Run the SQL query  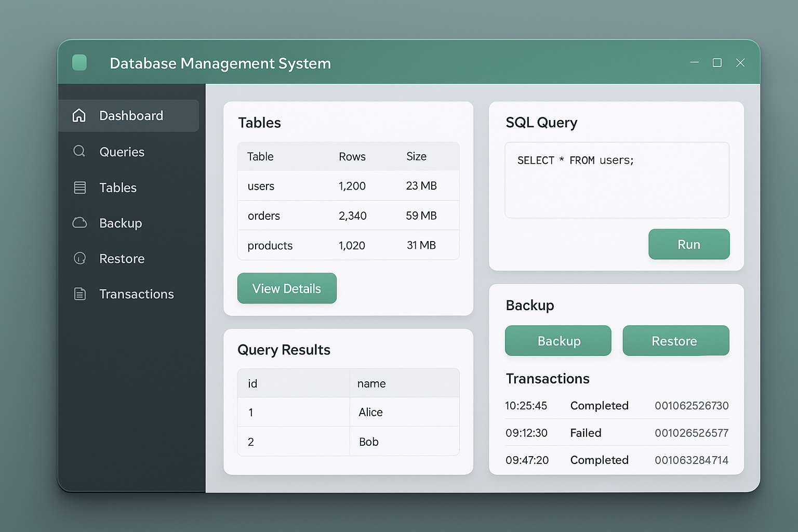(x=688, y=244)
